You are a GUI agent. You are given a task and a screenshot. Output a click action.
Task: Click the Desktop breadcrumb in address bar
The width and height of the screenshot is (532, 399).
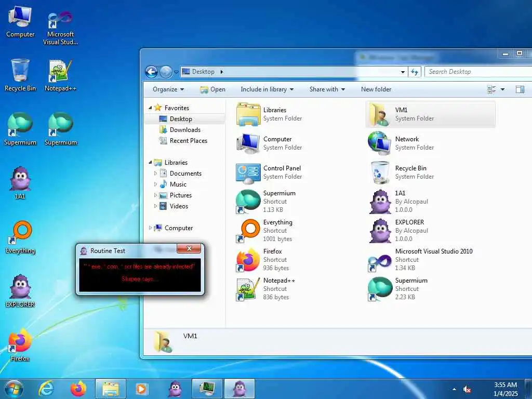203,72
